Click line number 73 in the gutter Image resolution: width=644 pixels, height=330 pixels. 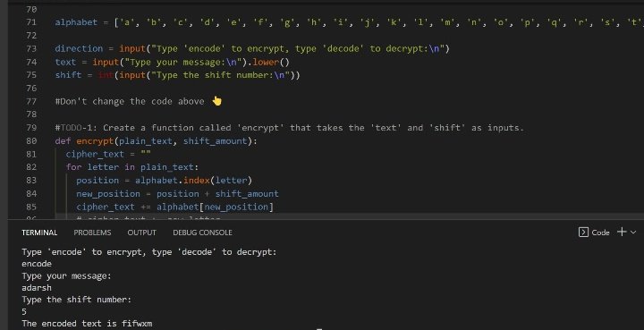pos(31,48)
